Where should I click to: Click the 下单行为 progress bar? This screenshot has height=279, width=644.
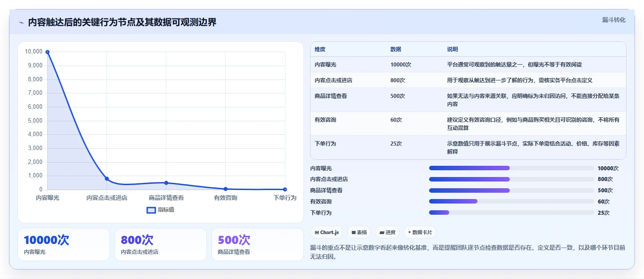512,213
